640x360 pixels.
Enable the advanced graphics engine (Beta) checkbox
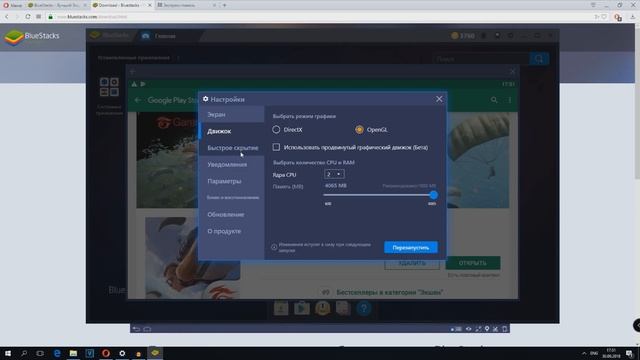point(276,147)
